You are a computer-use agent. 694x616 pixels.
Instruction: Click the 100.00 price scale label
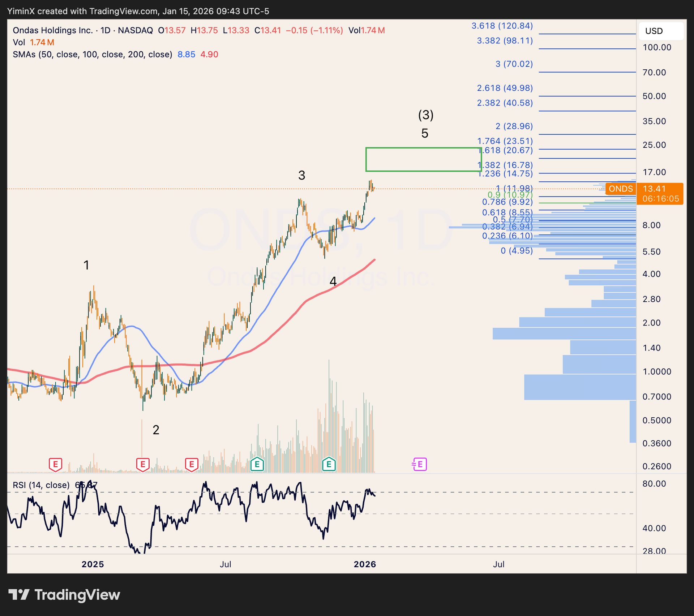[657, 47]
